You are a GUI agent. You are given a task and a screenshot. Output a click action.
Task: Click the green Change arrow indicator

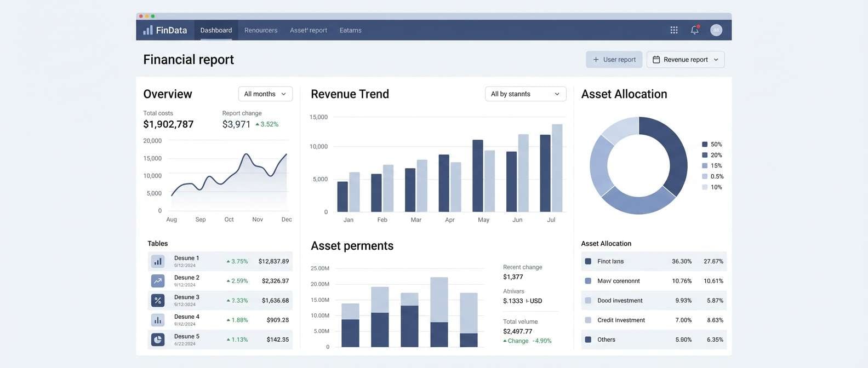tap(505, 341)
